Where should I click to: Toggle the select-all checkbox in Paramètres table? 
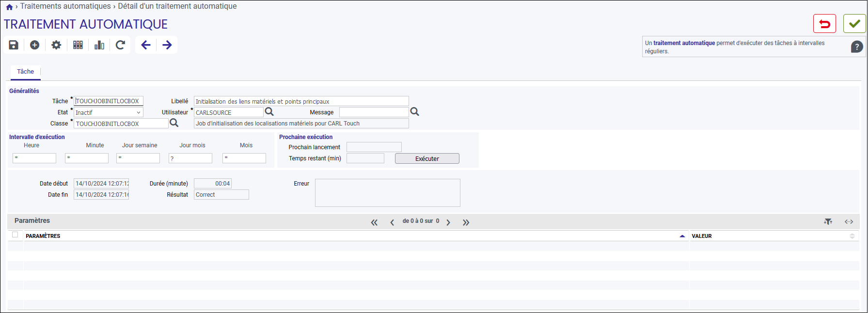pyautogui.click(x=15, y=235)
